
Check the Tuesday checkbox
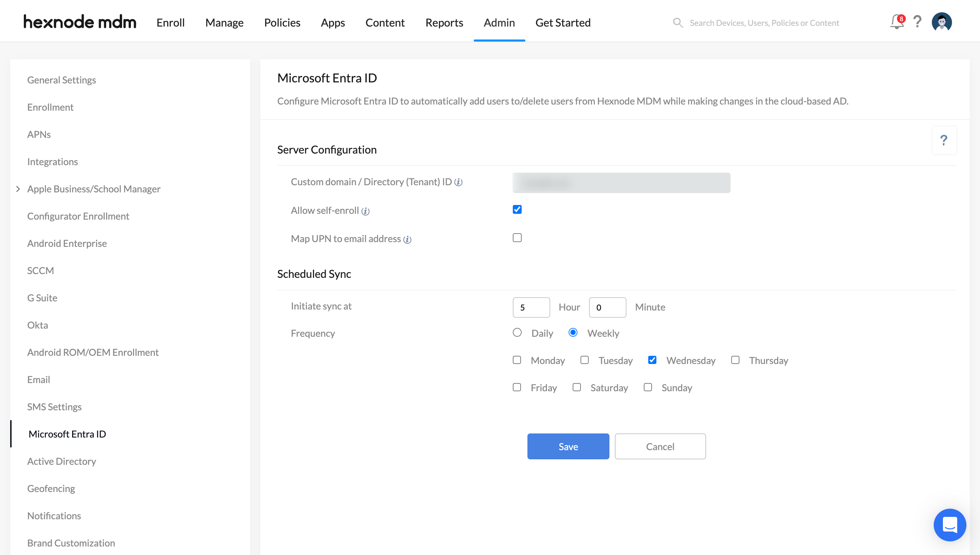(x=584, y=360)
